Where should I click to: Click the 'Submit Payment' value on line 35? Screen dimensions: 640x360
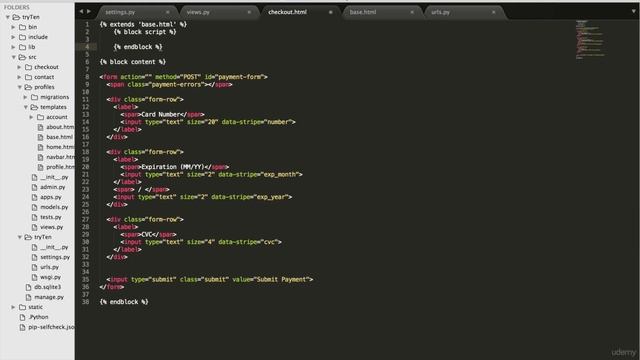[x=281, y=280]
